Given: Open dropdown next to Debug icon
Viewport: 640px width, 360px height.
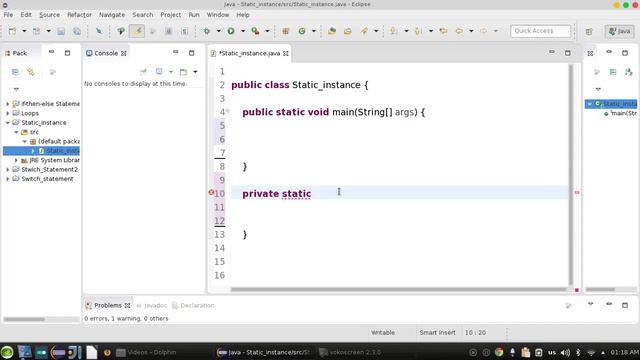Looking at the screenshot, I should tap(218, 31).
